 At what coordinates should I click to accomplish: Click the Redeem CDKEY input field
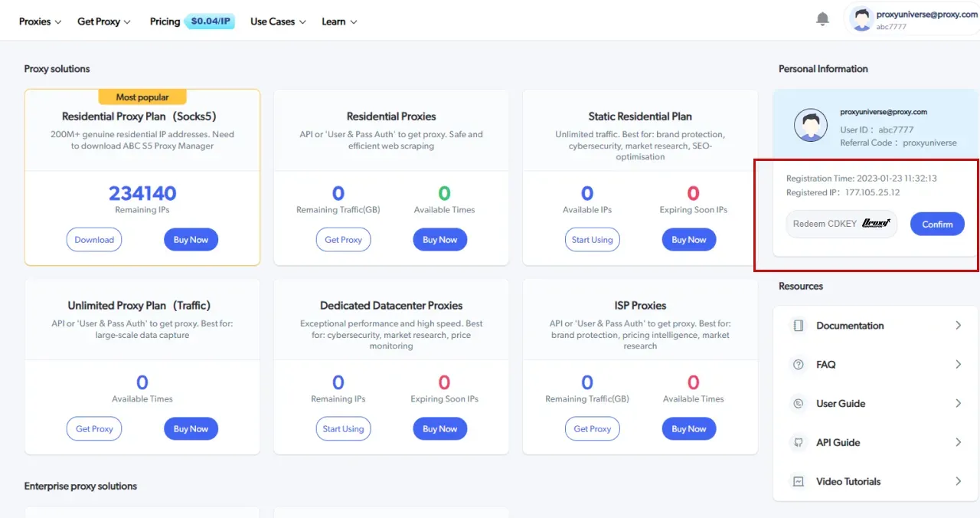824,224
